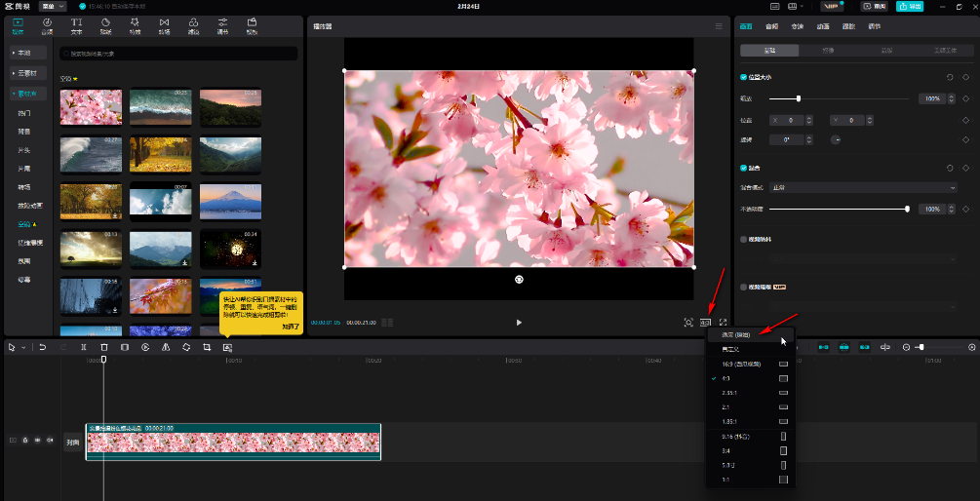Image resolution: width=980 pixels, height=501 pixels.
Task: Select the cherry blossom clip on timeline
Action: [233, 443]
